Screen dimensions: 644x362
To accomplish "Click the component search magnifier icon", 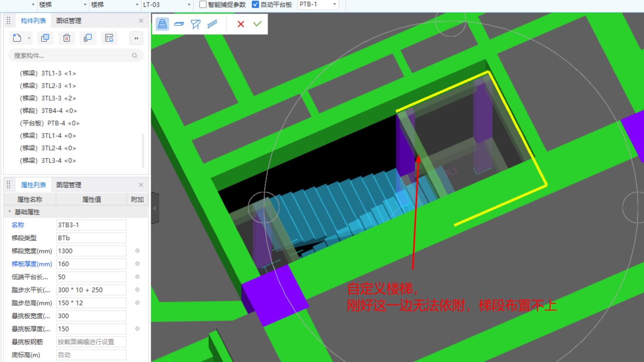I will click(x=134, y=55).
